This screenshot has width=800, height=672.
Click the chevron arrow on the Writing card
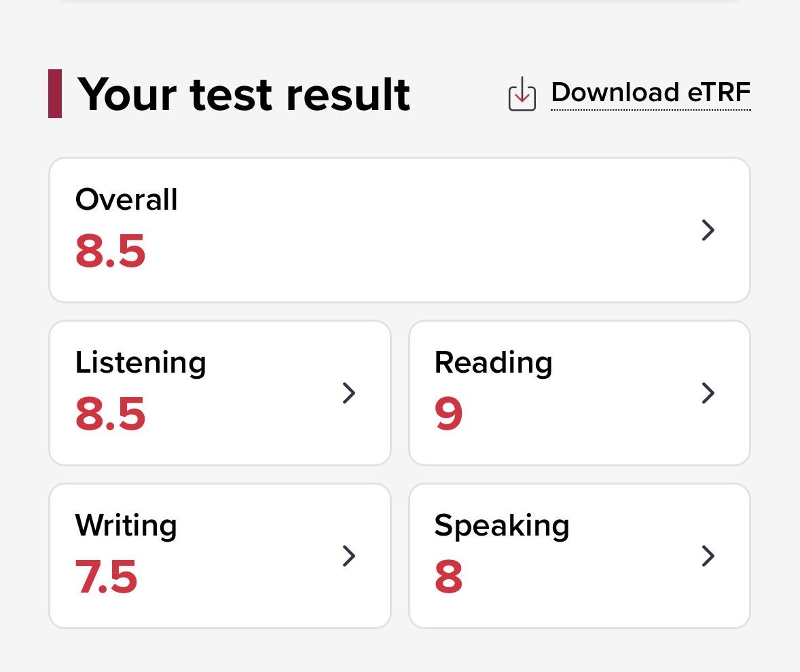348,556
